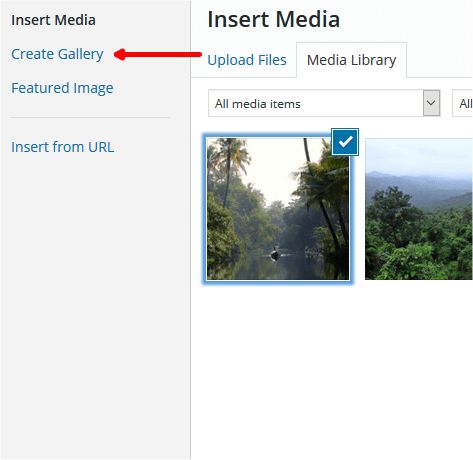Select the jungle river photo thumbnail

278,209
